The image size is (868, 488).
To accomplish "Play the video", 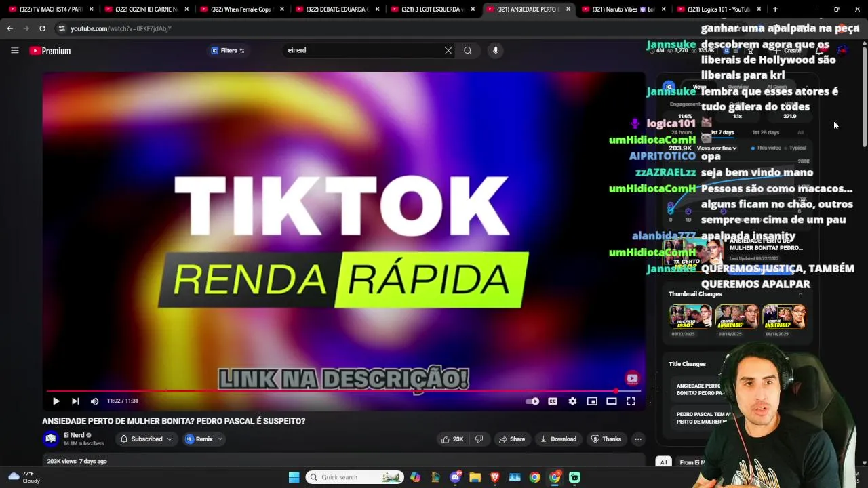I will (x=56, y=401).
